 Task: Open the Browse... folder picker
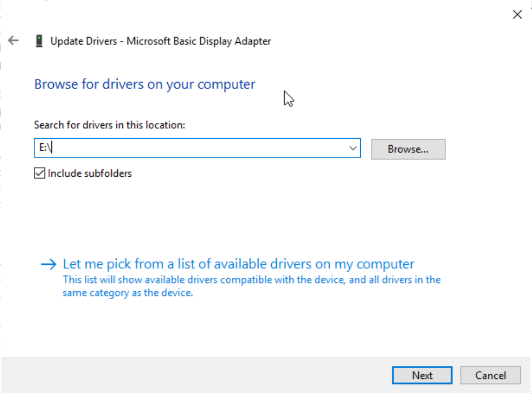tap(408, 149)
